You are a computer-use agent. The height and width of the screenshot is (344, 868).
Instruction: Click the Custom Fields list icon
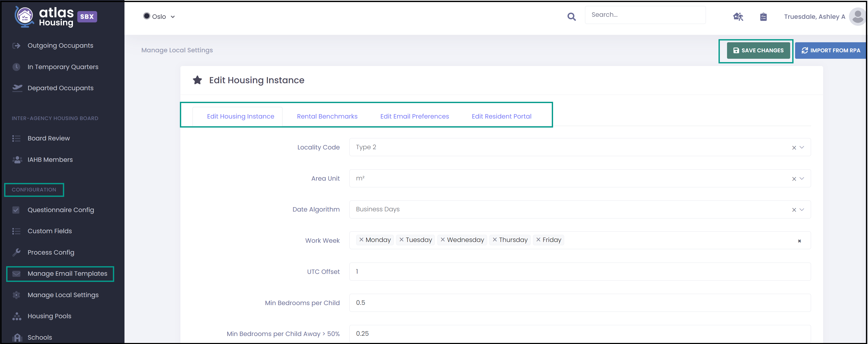coord(16,231)
